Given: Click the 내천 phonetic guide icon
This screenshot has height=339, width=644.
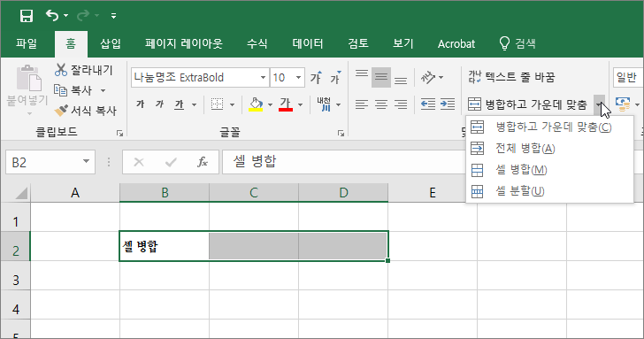Looking at the screenshot, I should point(324,104).
